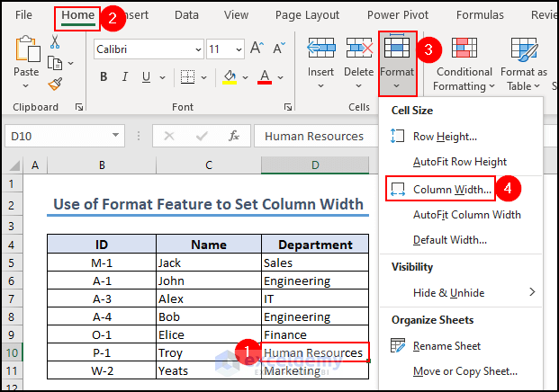Click the Delete cells icon
559x392 pixels.
click(358, 49)
